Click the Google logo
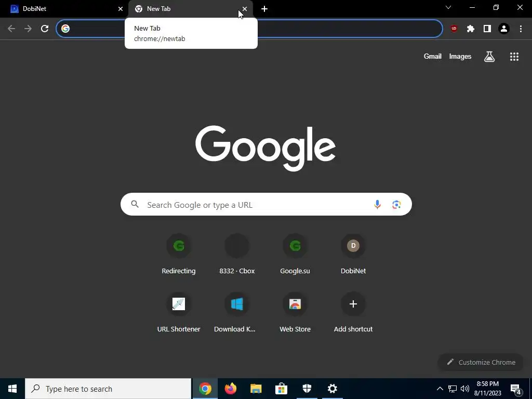The image size is (532, 399). [x=265, y=148]
